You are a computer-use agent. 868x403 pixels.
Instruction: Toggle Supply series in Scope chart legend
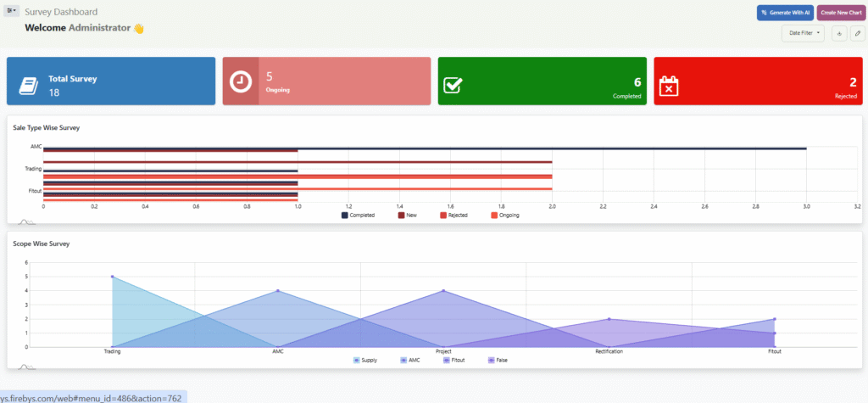(x=369, y=360)
